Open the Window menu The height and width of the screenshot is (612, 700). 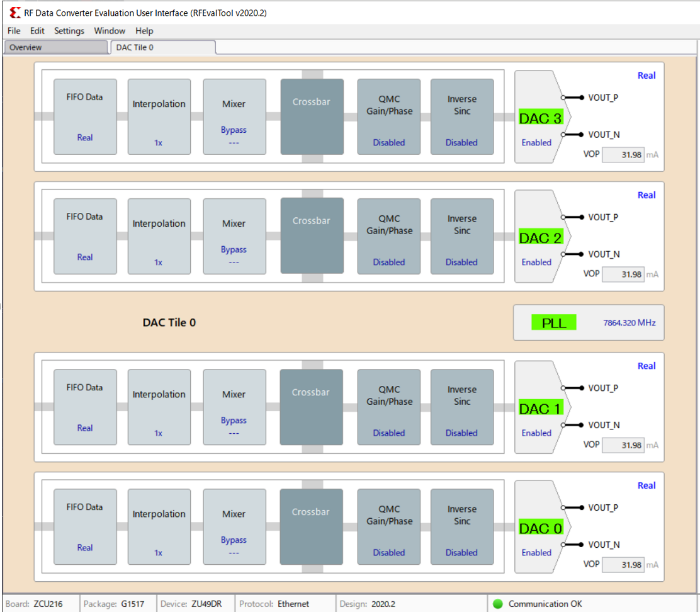pyautogui.click(x=110, y=31)
